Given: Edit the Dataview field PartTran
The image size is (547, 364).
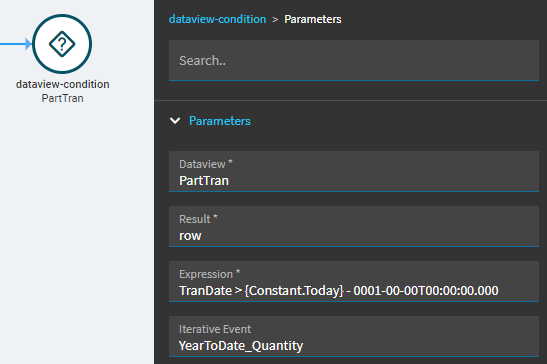Looking at the screenshot, I should (x=354, y=172).
